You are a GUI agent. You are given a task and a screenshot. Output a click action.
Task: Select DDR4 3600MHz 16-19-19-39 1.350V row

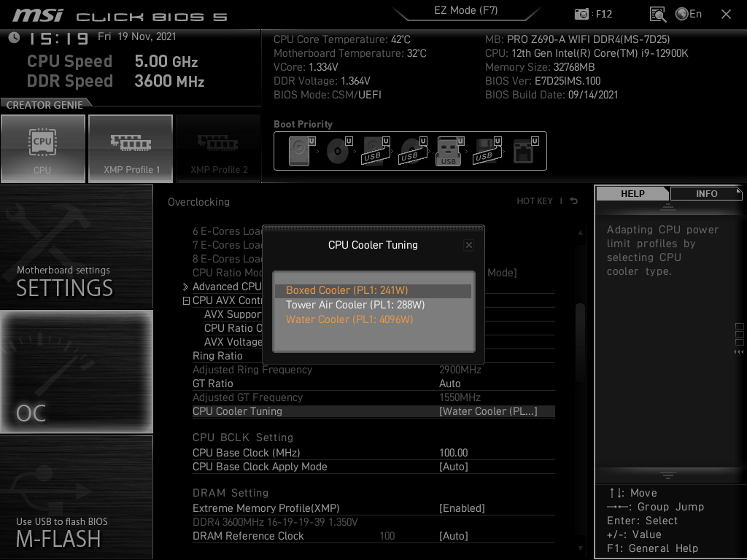275,522
